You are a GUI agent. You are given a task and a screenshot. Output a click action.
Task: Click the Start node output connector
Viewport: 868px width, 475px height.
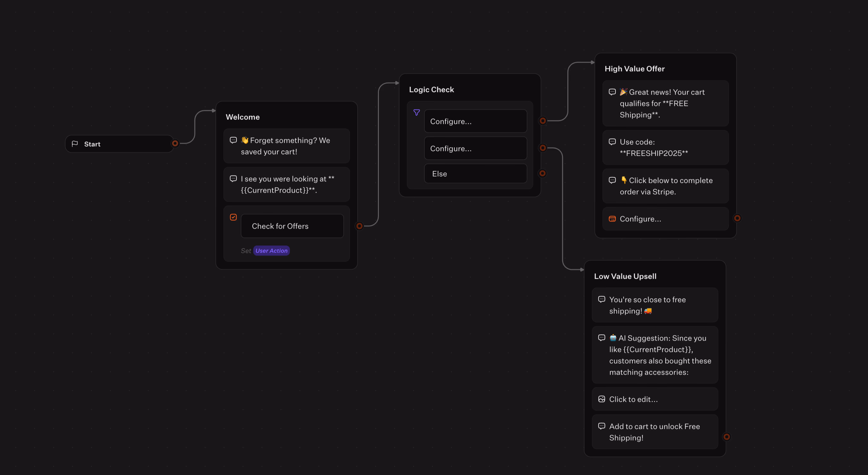click(175, 144)
